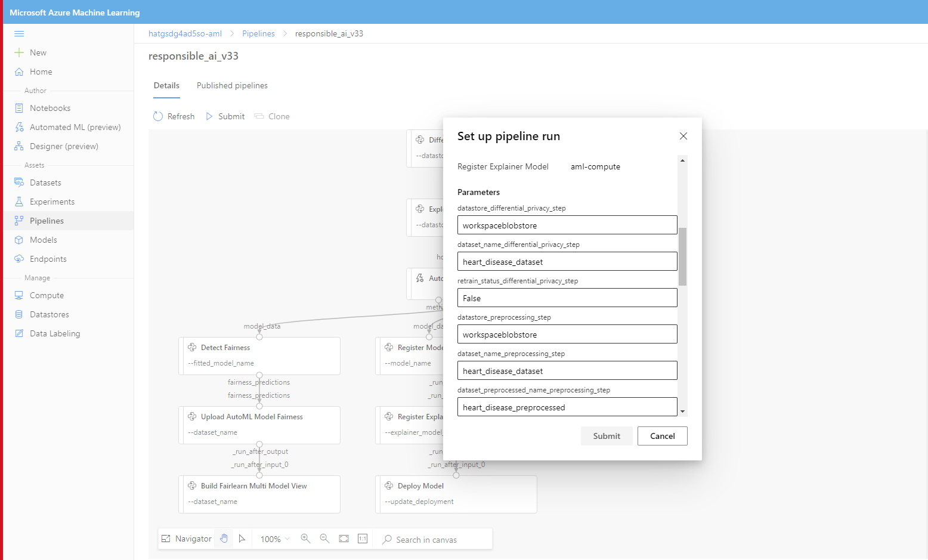Edit retrain_status_differential_privacy_step False field

[567, 298]
